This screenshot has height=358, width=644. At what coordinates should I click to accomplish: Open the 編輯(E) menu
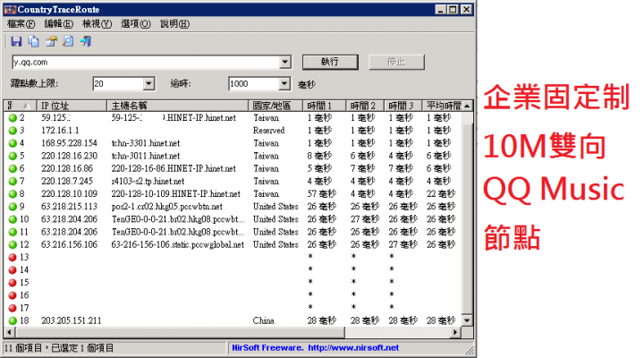click(59, 24)
